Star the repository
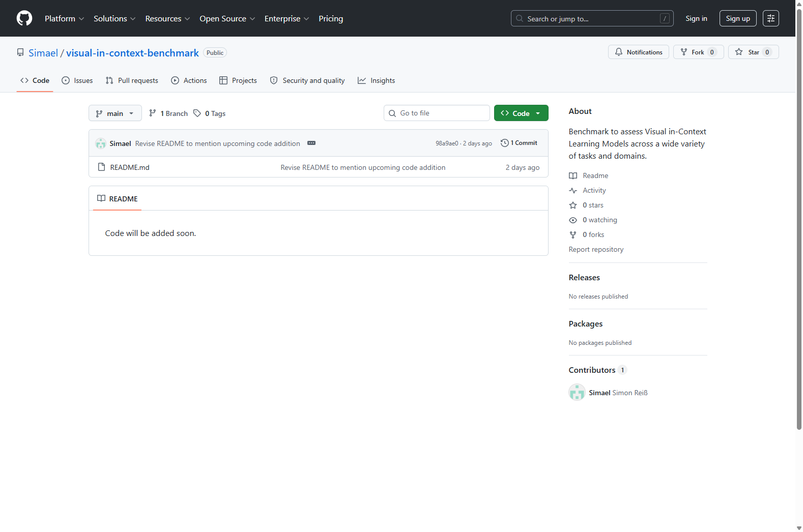The image size is (803, 532). 753,52
